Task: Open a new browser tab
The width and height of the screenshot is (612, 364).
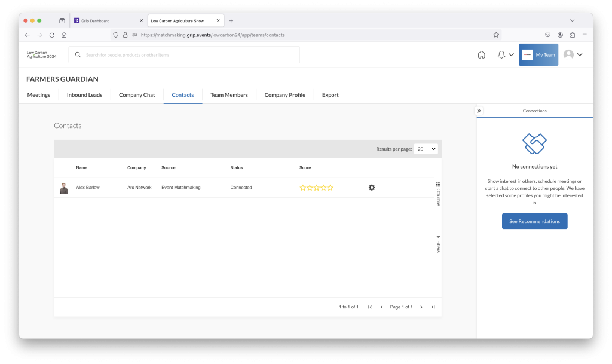Action: [x=231, y=21]
